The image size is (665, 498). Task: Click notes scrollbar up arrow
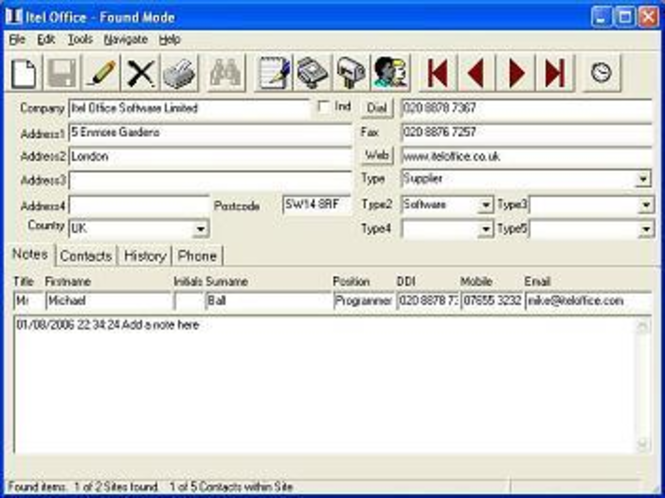[643, 327]
